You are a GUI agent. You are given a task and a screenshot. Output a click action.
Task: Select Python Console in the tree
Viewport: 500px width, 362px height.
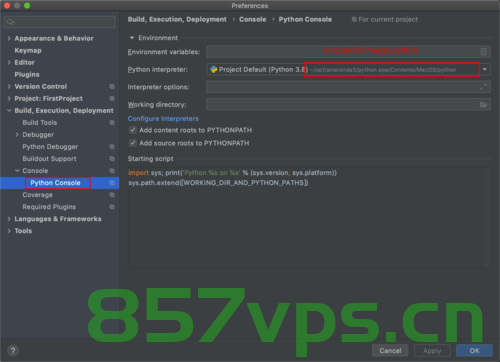[x=55, y=183]
